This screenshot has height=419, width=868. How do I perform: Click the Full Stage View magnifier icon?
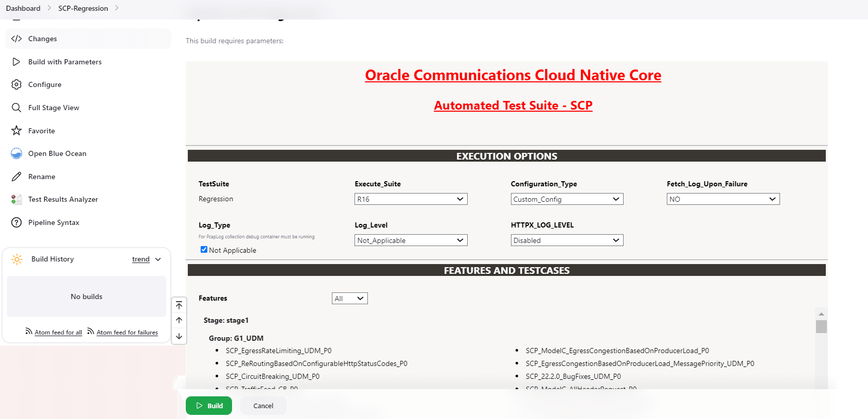pyautogui.click(x=16, y=108)
